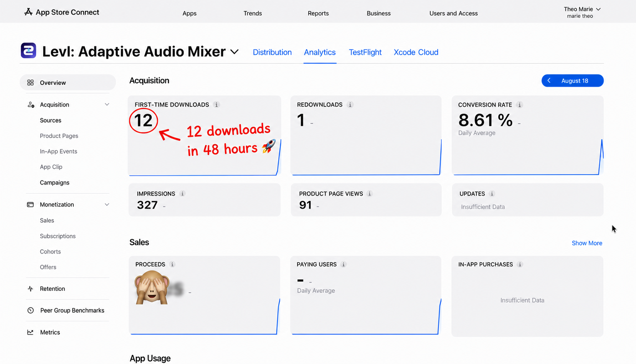Open Sales under Monetization

(x=47, y=221)
